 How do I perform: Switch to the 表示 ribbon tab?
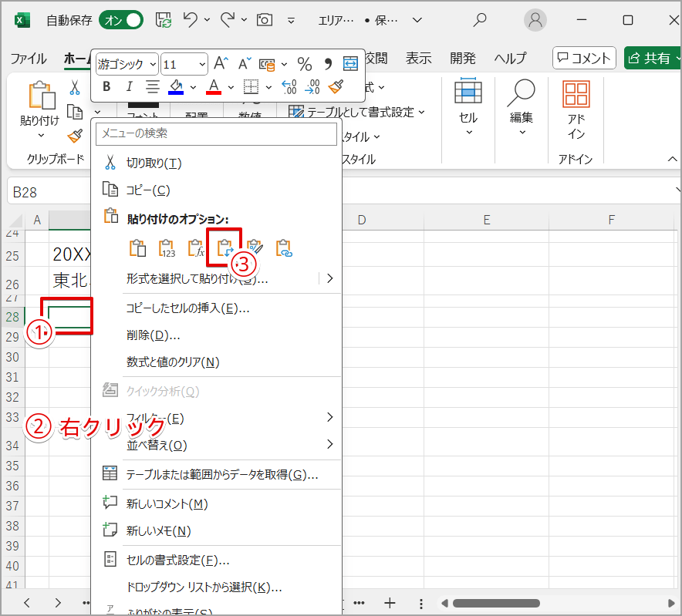pos(418,58)
